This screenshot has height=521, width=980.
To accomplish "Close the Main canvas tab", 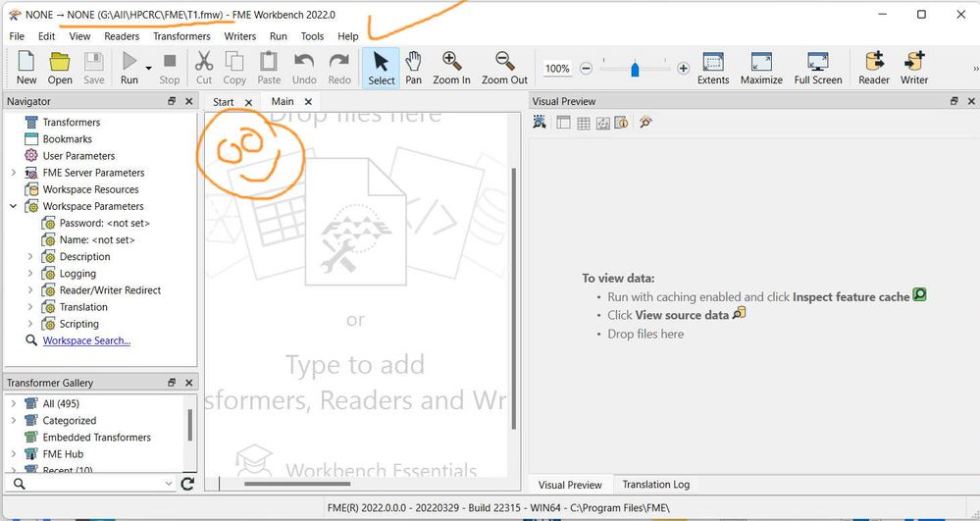I will pos(308,101).
